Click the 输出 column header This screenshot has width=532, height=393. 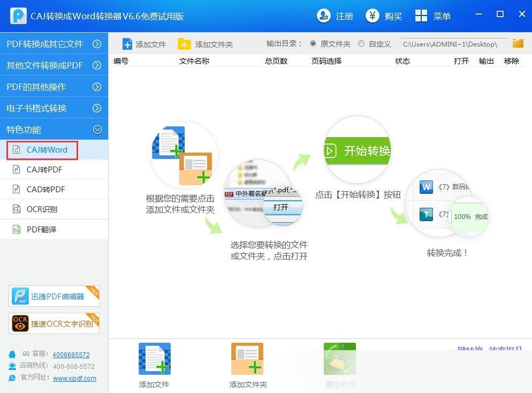tap(486, 61)
